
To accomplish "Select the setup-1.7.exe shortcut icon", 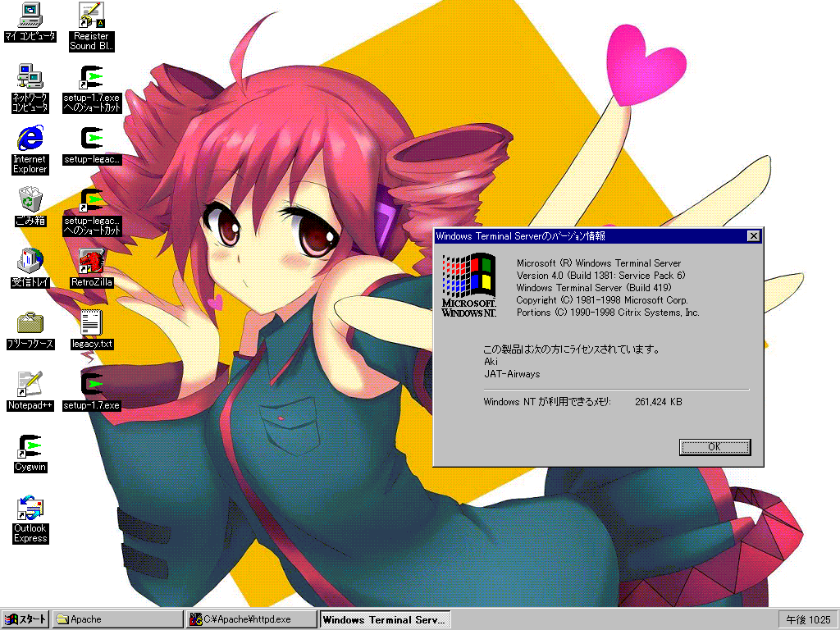I will 91,78.
